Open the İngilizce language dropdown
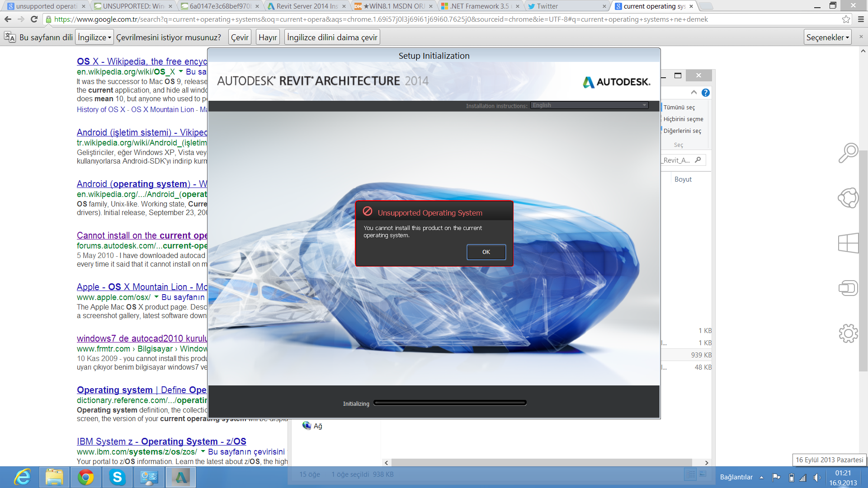The width and height of the screenshot is (868, 488). click(94, 37)
